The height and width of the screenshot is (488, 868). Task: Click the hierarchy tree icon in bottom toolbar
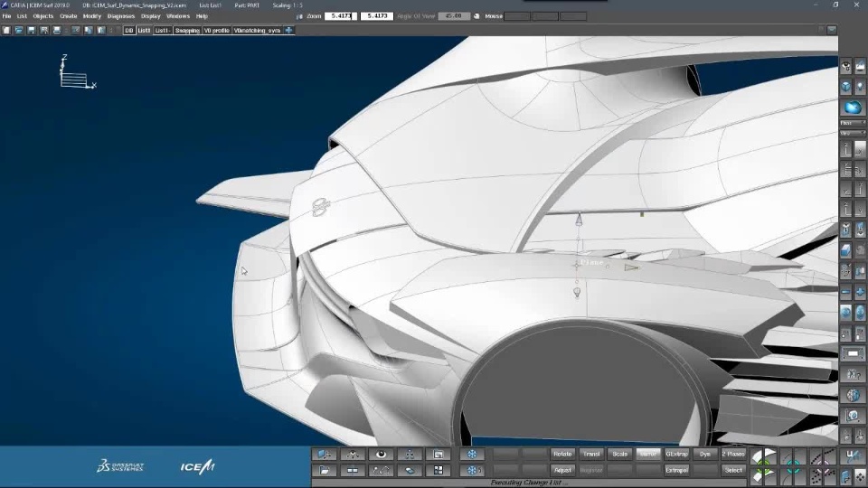point(410,455)
